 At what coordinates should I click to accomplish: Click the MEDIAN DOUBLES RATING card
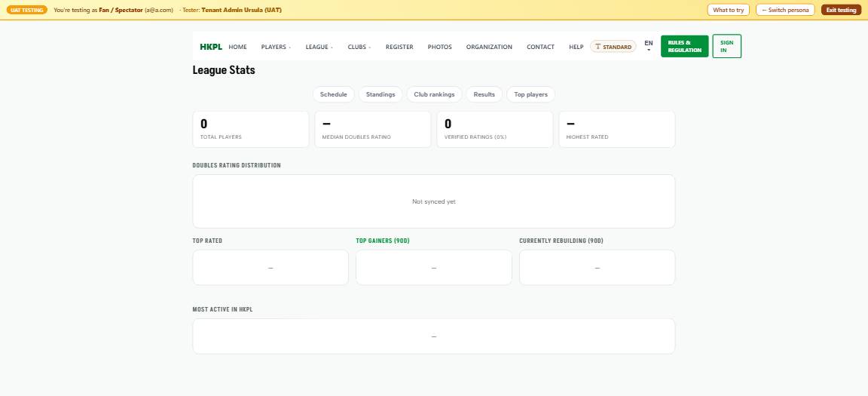click(x=372, y=130)
